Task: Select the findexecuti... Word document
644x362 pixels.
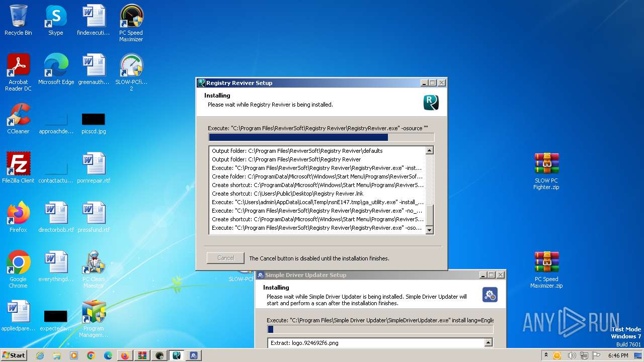Action: pyautogui.click(x=94, y=20)
